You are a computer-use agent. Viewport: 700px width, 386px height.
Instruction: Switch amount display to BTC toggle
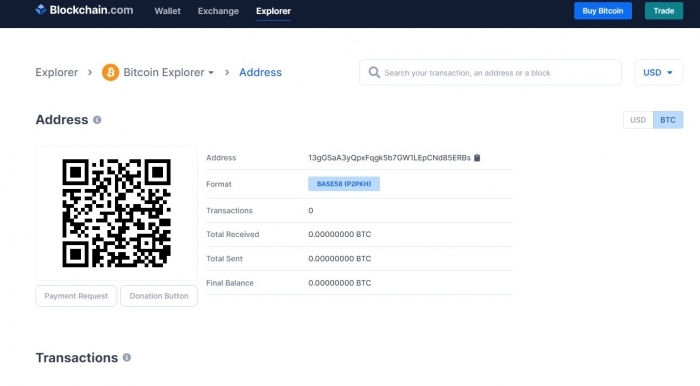pyautogui.click(x=668, y=120)
